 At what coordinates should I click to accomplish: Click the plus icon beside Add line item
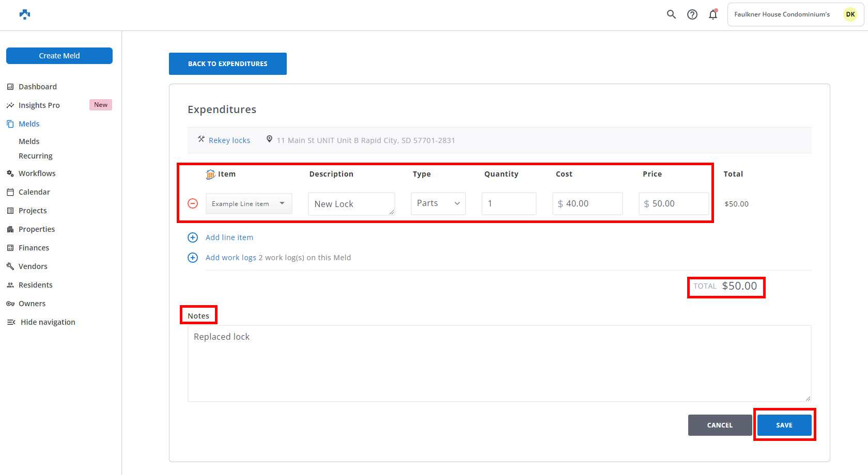click(x=193, y=237)
